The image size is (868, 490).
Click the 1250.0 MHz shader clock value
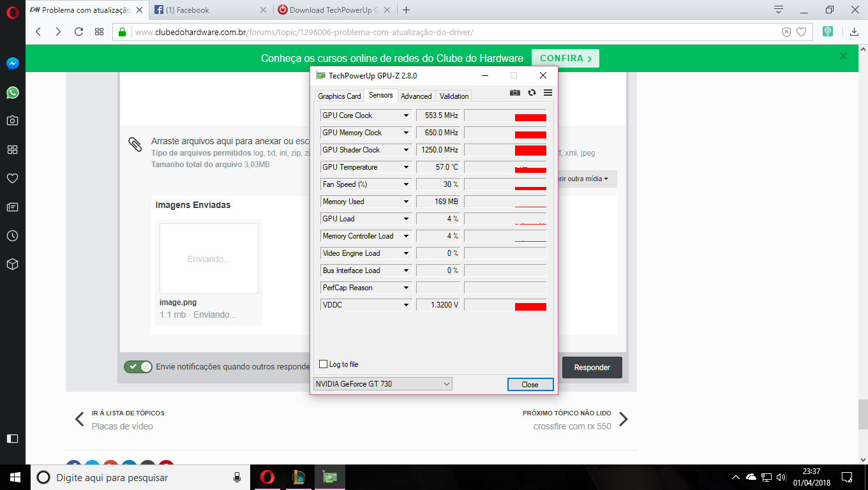coord(438,150)
